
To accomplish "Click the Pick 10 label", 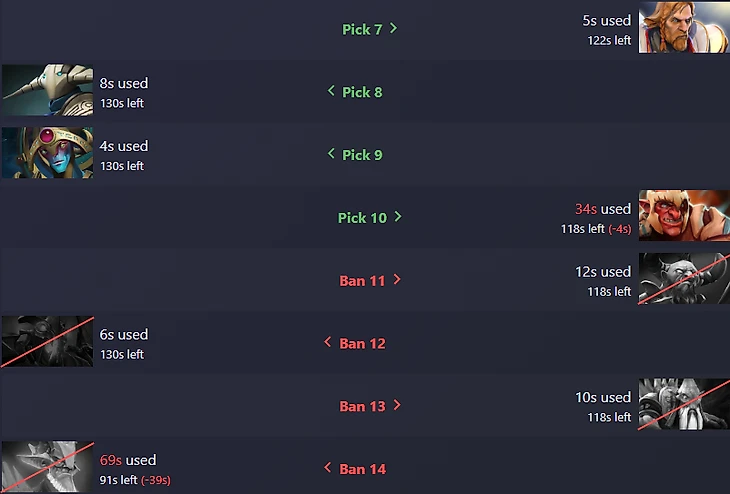I will 362,218.
